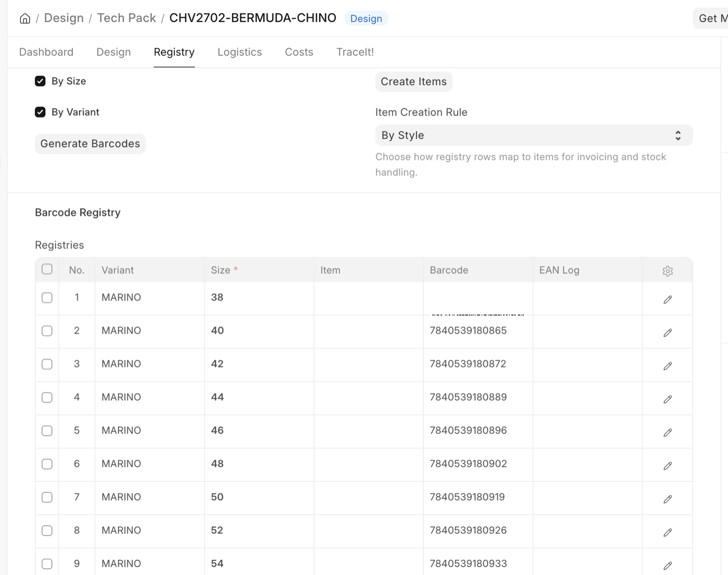Select row 6 checkbox for size 48
This screenshot has height=575, width=728.
point(47,464)
